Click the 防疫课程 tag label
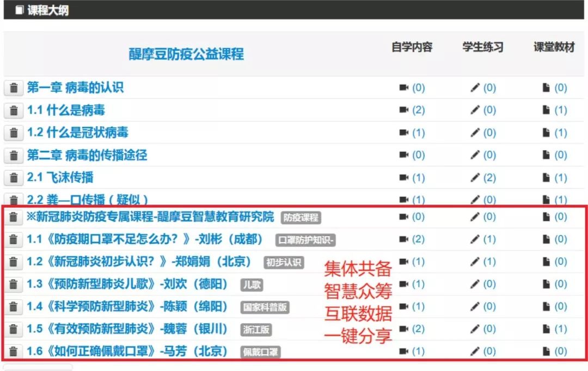588x371 pixels. point(301,218)
